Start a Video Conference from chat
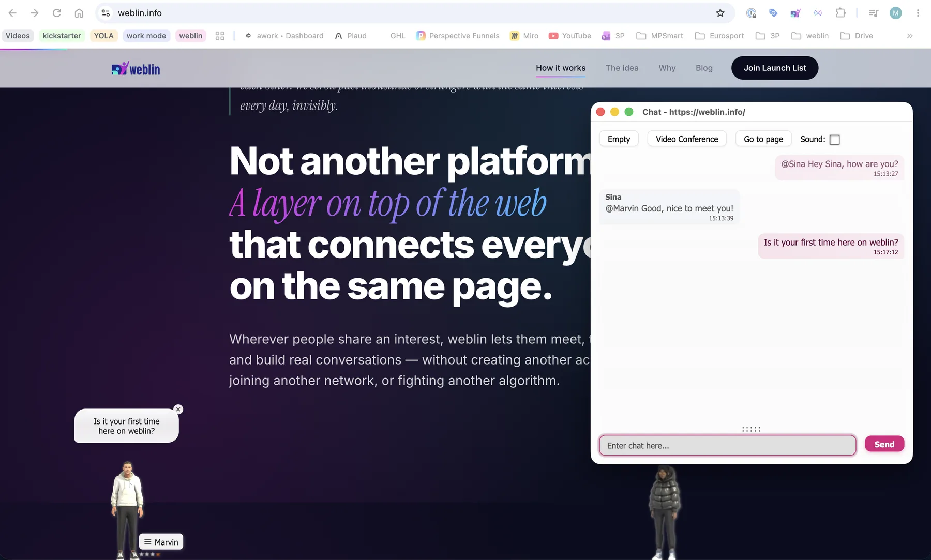This screenshot has height=560, width=931. pyautogui.click(x=687, y=139)
